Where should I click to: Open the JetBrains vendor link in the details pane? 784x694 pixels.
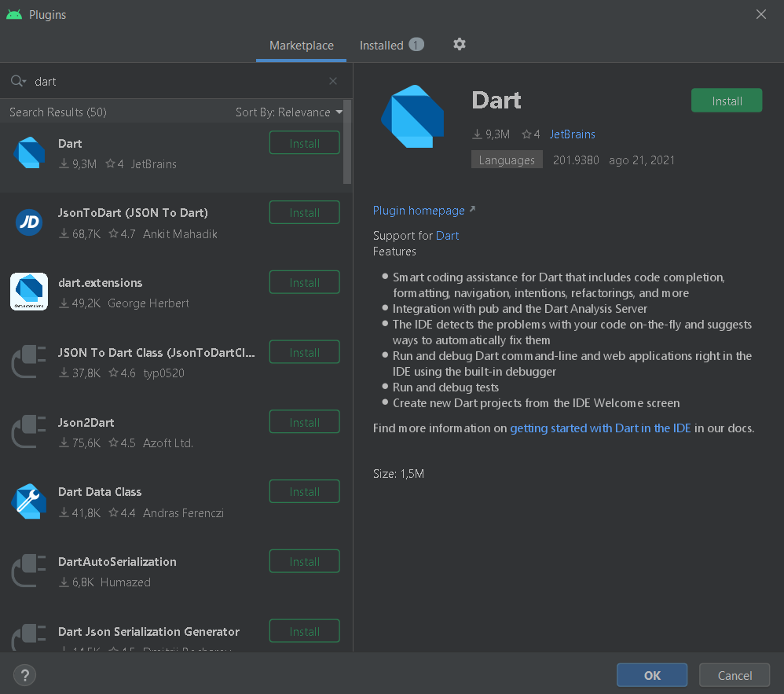[x=573, y=134]
